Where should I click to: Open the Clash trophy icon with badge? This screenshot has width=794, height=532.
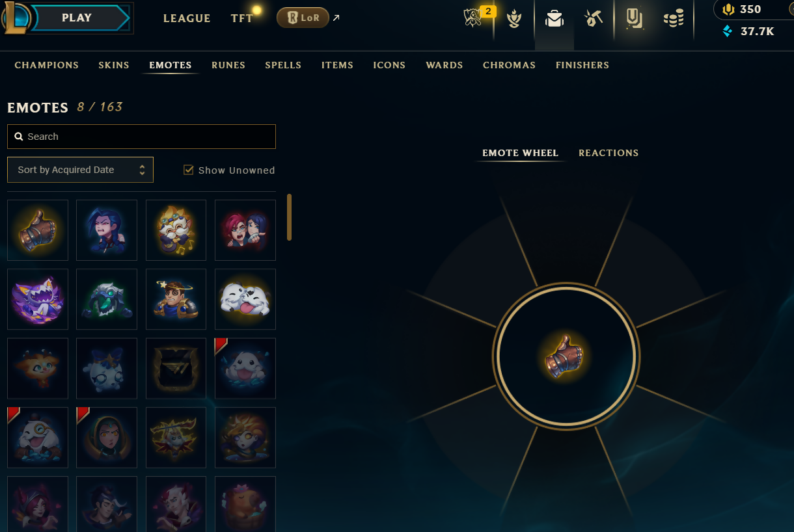pos(477,18)
